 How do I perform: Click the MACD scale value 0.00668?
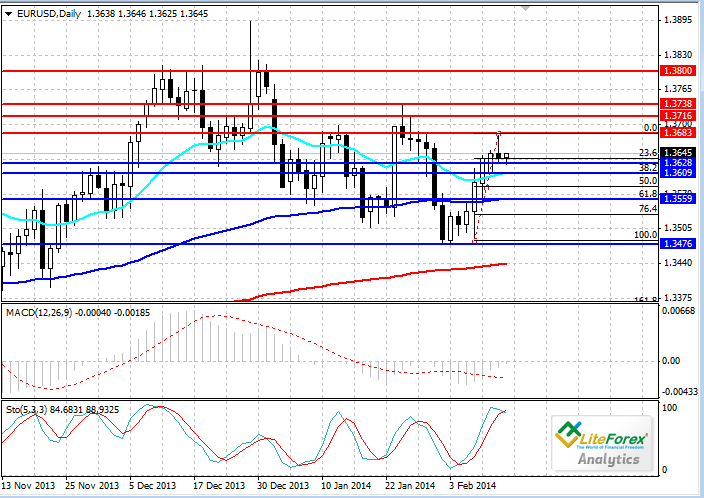click(679, 311)
